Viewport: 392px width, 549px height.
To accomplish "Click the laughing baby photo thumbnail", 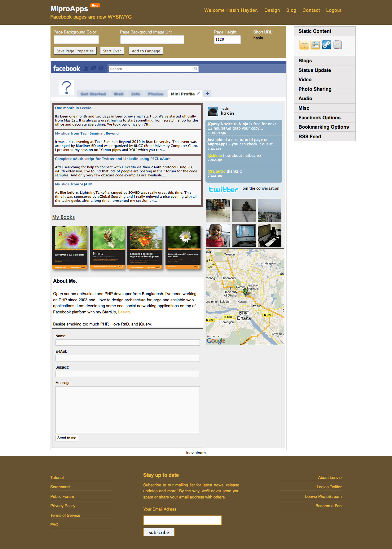I will click(218, 236).
